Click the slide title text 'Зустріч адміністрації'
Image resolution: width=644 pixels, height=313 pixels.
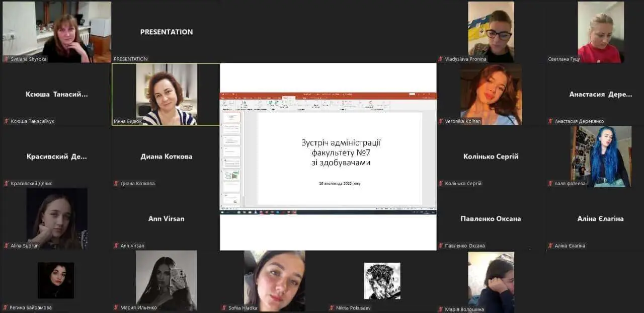pos(341,142)
